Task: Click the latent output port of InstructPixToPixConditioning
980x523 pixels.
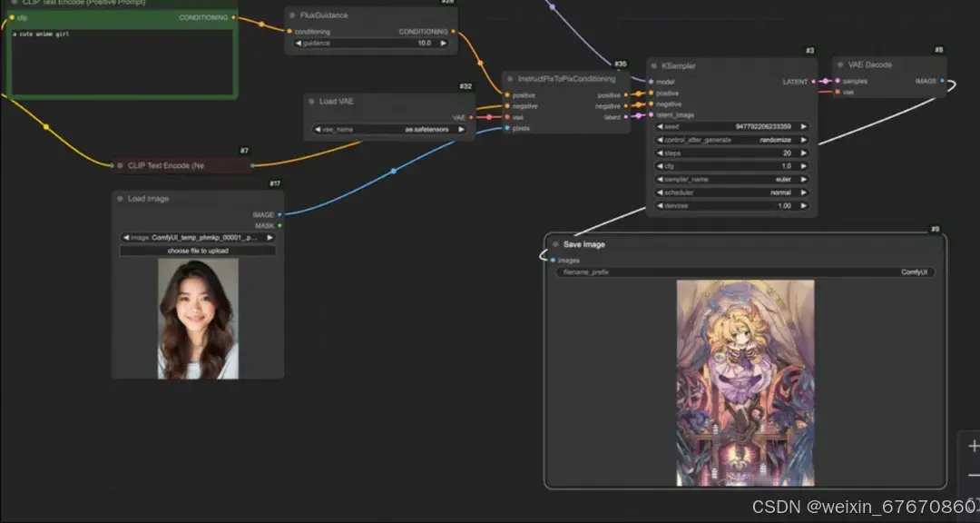Action: pos(625,117)
